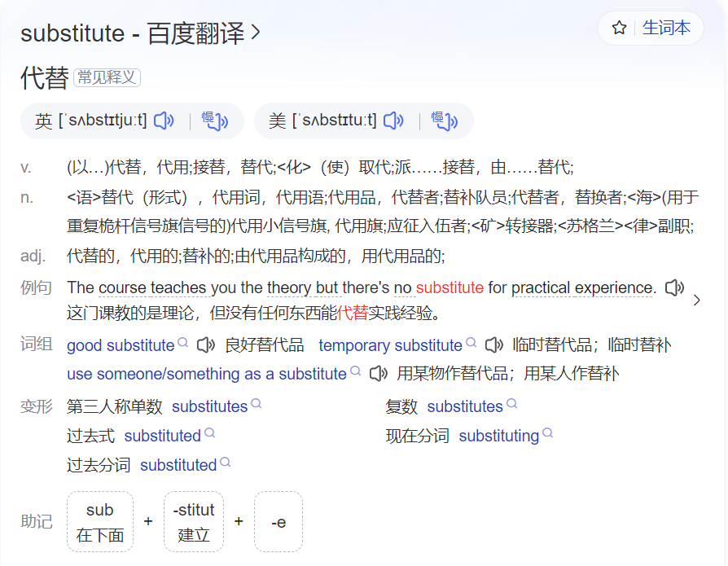Click the 代替 headword

(45, 78)
